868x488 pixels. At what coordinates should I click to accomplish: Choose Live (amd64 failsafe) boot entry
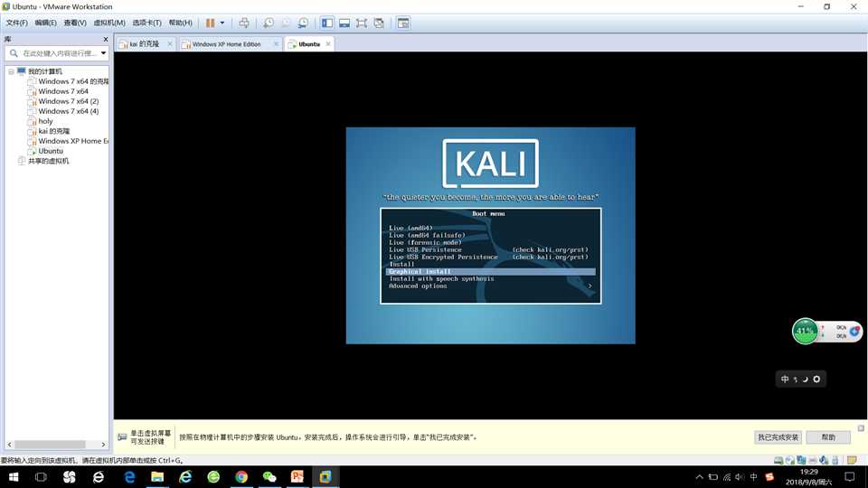[x=427, y=235]
